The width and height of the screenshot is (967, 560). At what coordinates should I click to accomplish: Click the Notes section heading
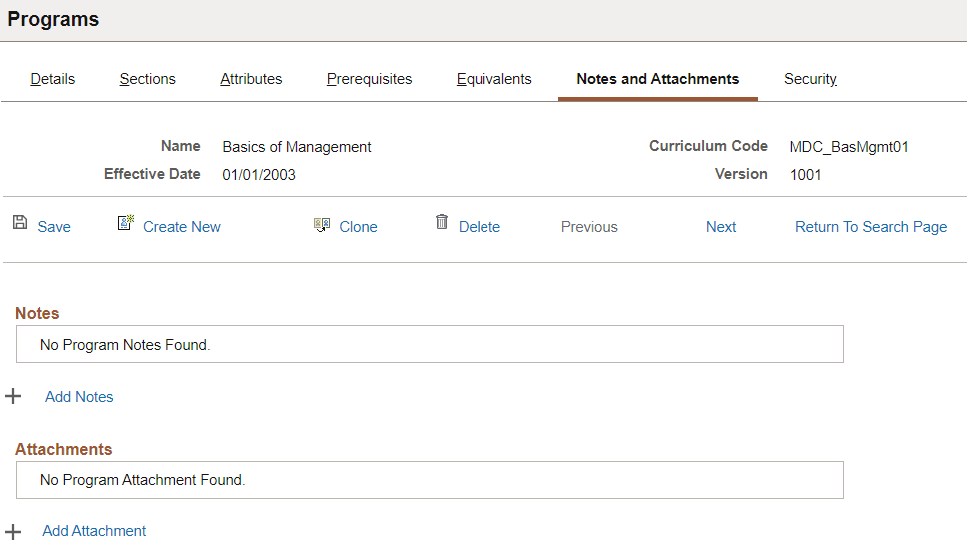(x=37, y=313)
